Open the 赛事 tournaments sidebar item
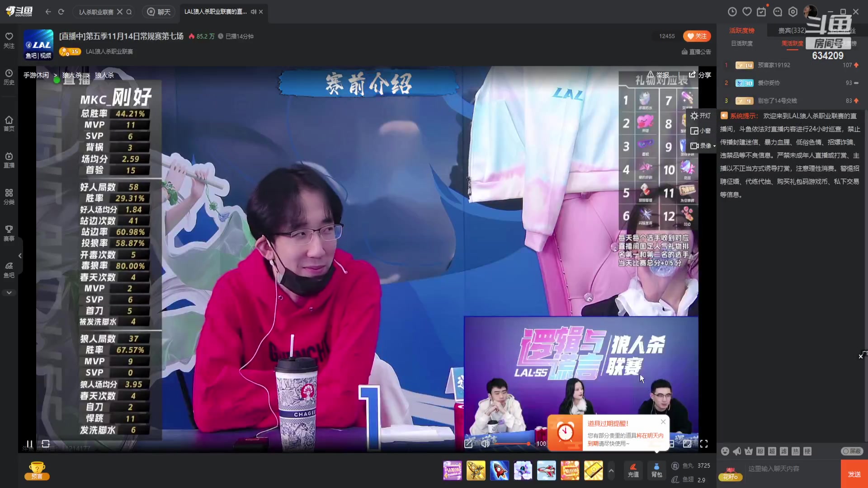This screenshot has width=868, height=488. coord(9,233)
